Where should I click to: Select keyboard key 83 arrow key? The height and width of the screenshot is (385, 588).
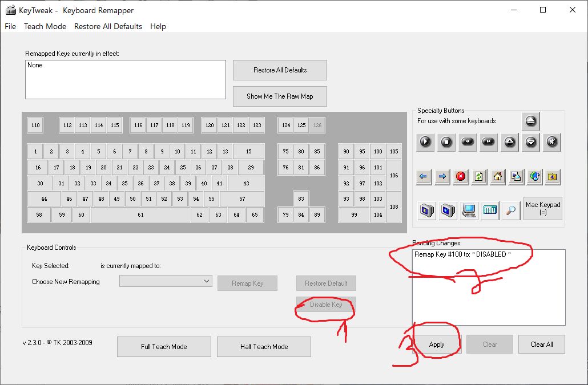click(x=301, y=199)
